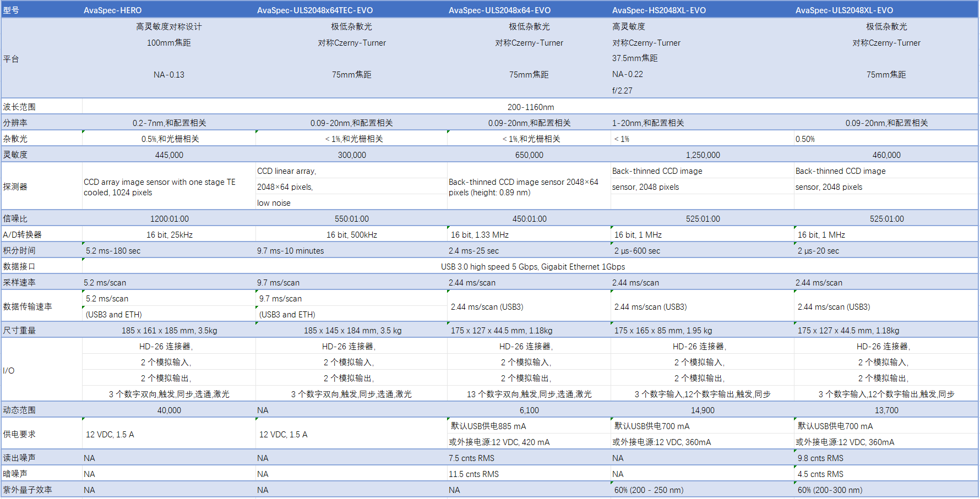Select cell 175 x 165 x 85 mm, 1.95 kg
The height and width of the screenshot is (499, 980).
point(703,330)
